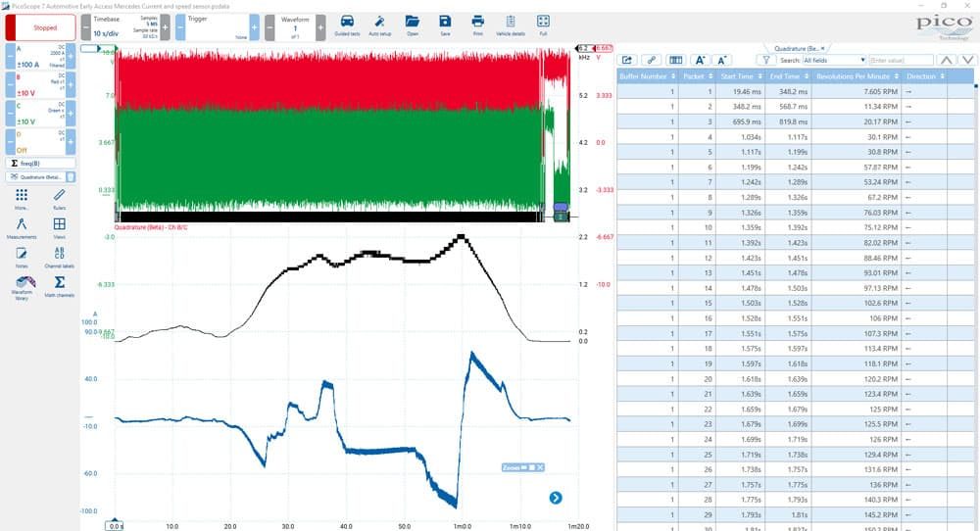This screenshot has height=531, width=980.
Task: Save waveform with the Save icon
Action: [444, 25]
